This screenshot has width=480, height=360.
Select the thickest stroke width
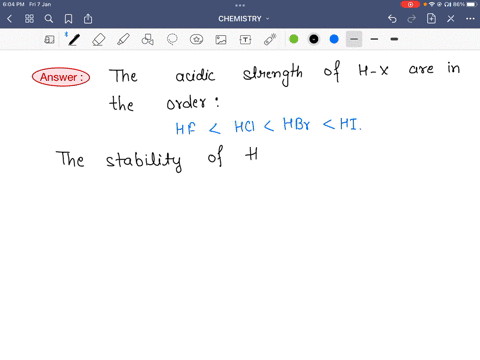[x=394, y=39]
